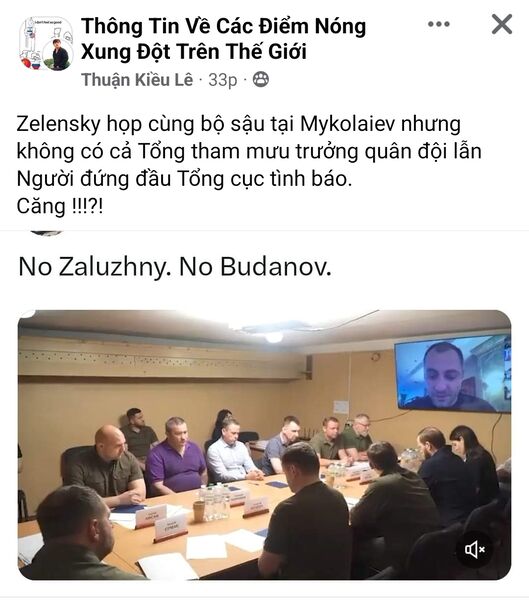
Task: Click the man in purple shirt
Action: 176,456
